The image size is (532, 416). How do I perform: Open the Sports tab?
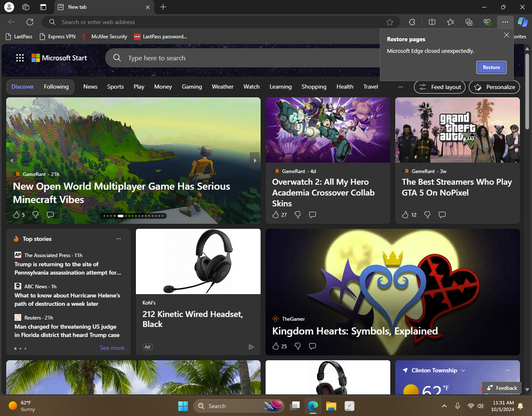[x=116, y=87]
